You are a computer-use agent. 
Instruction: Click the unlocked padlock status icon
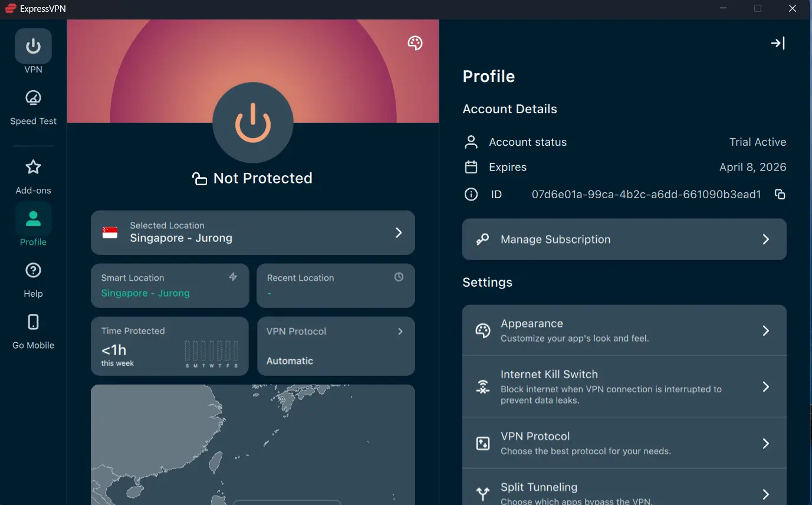(199, 179)
